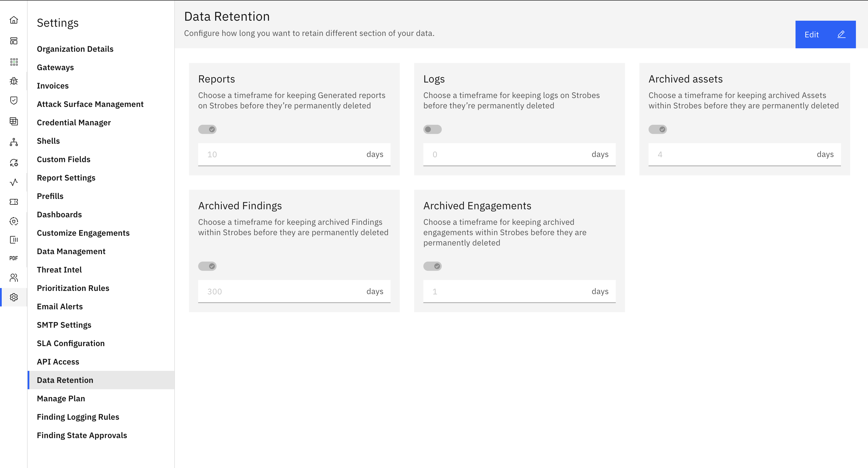Toggle the Reports retention switch

207,129
